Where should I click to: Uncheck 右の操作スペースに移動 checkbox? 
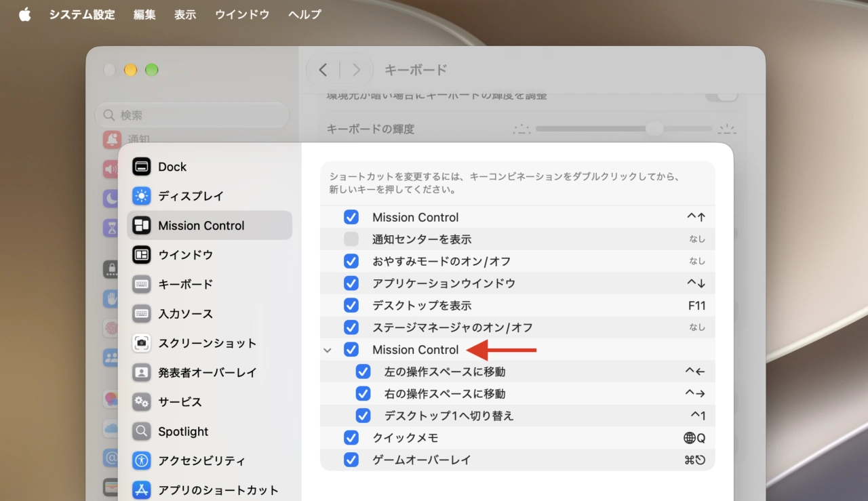[363, 393]
